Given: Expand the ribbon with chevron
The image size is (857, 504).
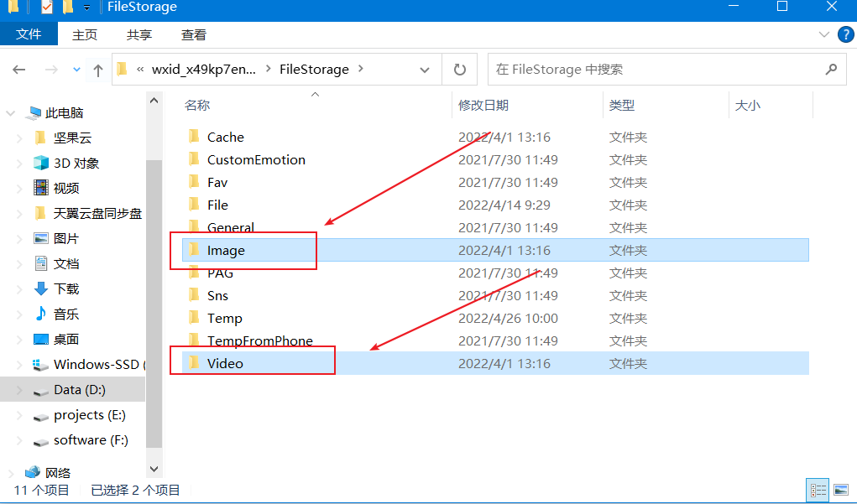Looking at the screenshot, I should coord(824,34).
